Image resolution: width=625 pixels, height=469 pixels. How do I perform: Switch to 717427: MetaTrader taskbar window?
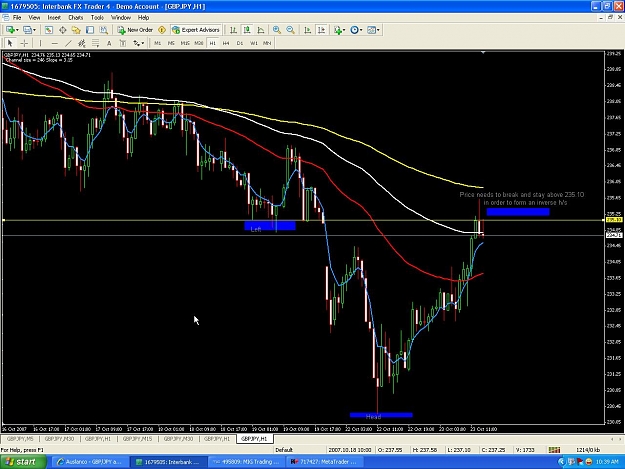[324, 462]
